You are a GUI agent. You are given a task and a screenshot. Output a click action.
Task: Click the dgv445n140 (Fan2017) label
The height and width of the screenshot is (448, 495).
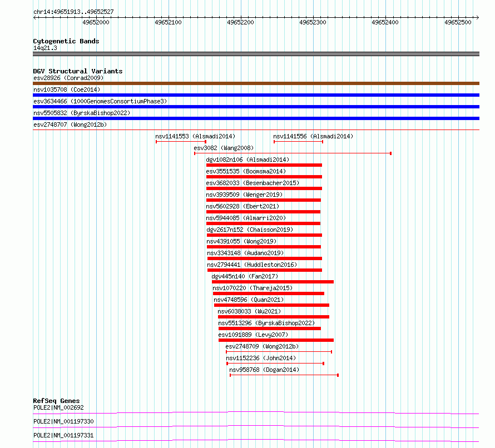(x=245, y=276)
